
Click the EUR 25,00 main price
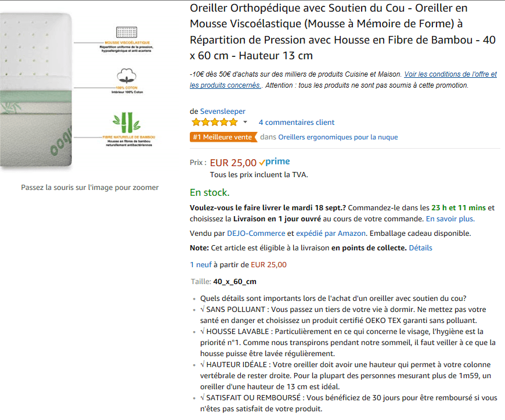pos(233,163)
